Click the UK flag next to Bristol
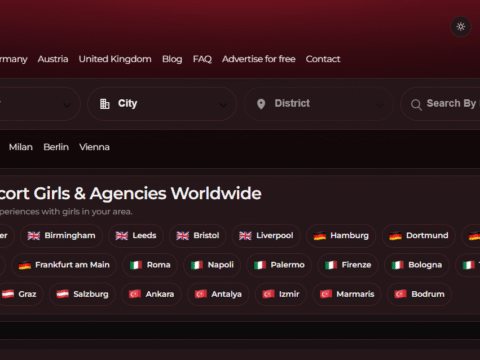This screenshot has height=360, width=480. click(183, 236)
